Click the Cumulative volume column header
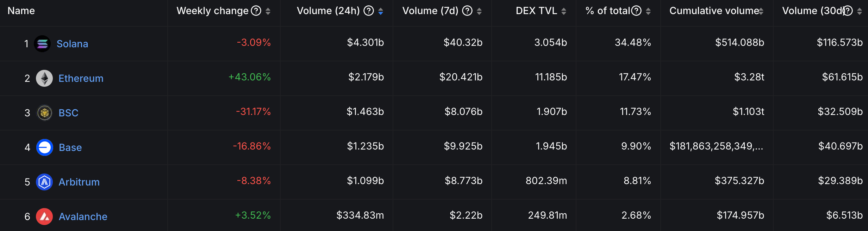Image resolution: width=868 pixels, height=231 pixels. click(714, 11)
